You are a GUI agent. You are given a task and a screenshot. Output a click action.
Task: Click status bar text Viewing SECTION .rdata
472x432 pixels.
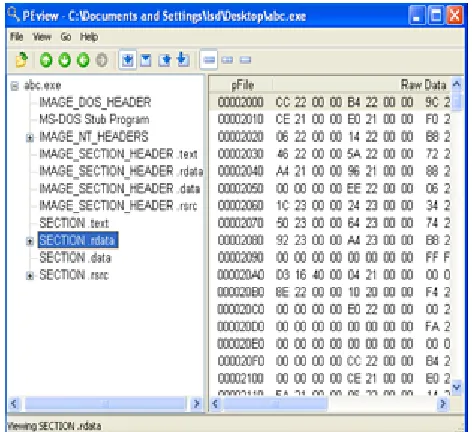pyautogui.click(x=54, y=426)
